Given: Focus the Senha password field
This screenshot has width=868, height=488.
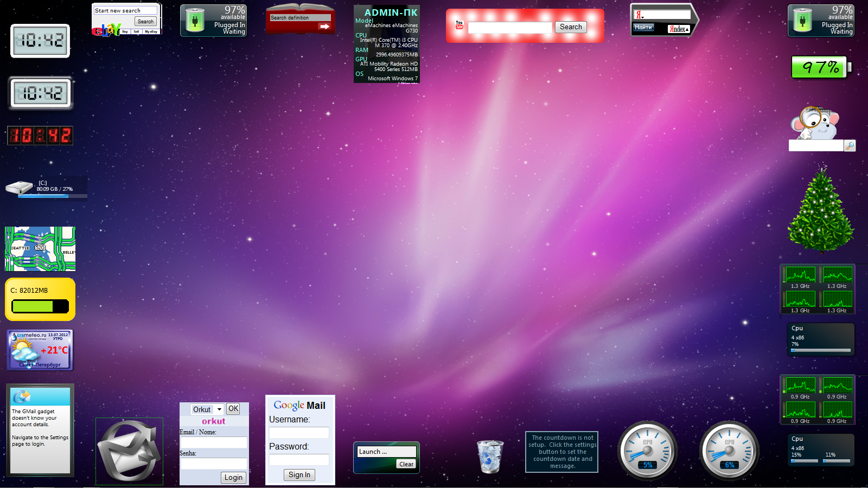Looking at the screenshot, I should coord(214,464).
